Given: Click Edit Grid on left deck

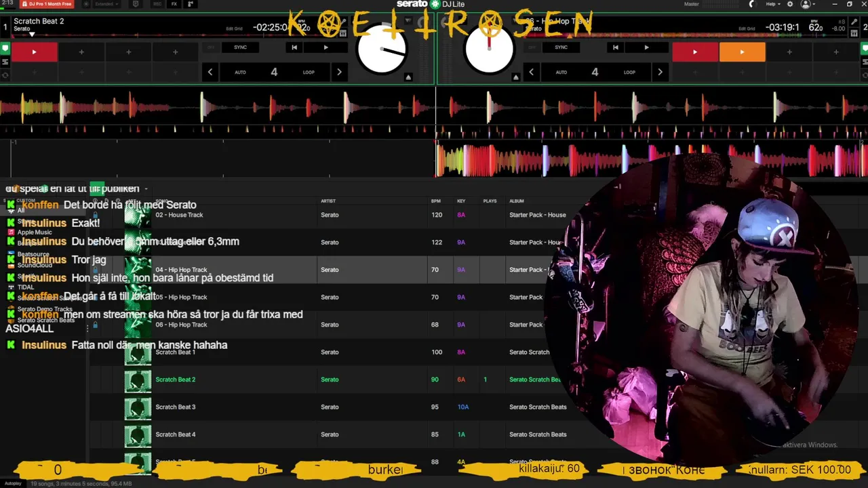Looking at the screenshot, I should 234,28.
